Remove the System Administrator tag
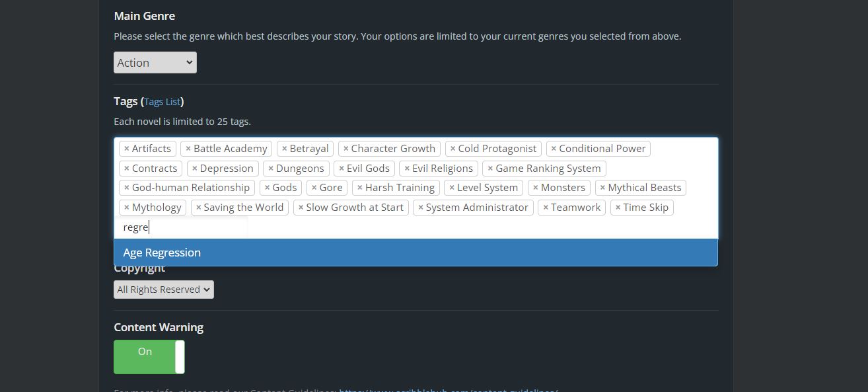This screenshot has width=868, height=392. coord(421,208)
